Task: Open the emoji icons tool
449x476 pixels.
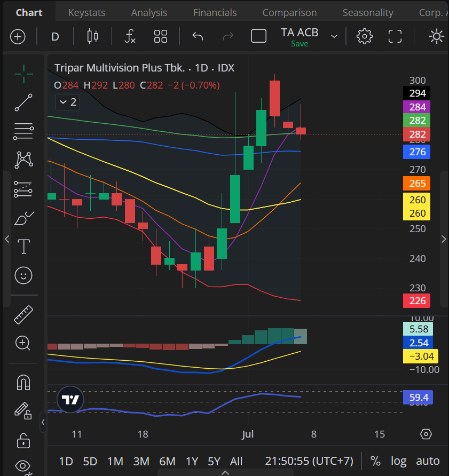Action: pos(23,275)
